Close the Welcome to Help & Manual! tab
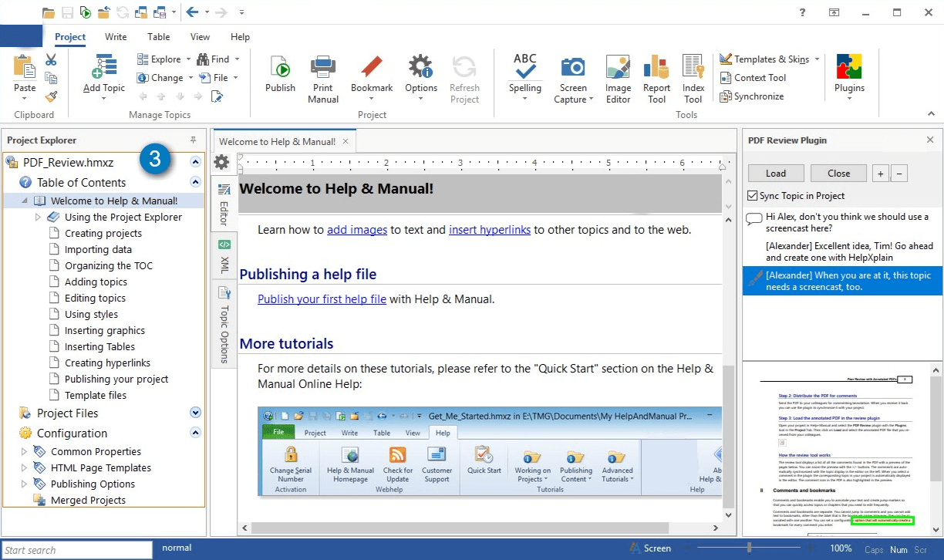Viewport: 944px width, 560px height. (x=346, y=141)
